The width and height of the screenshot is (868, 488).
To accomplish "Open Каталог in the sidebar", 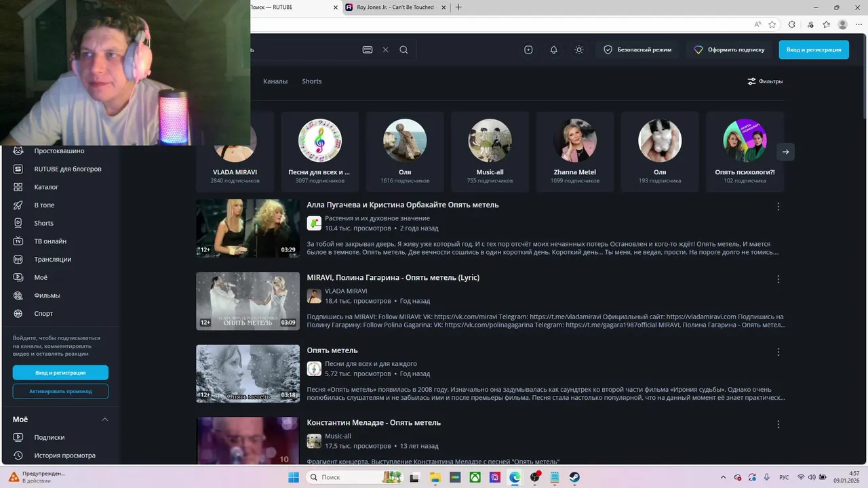I will [x=46, y=187].
